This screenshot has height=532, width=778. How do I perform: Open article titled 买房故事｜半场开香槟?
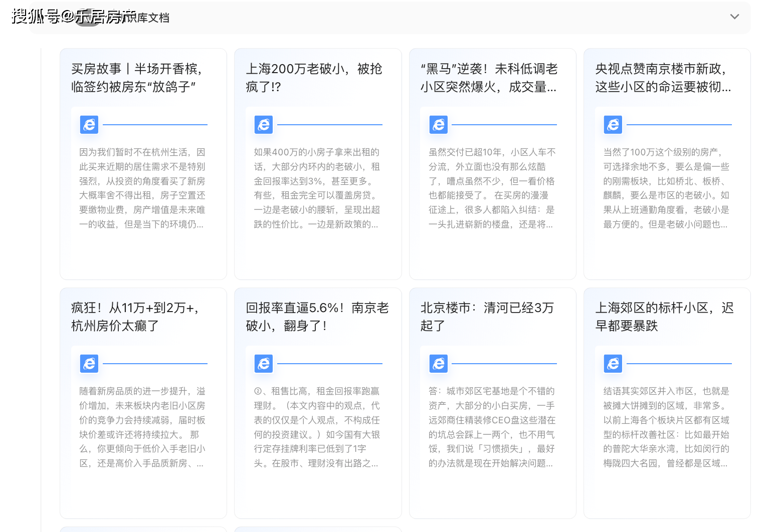point(136,78)
